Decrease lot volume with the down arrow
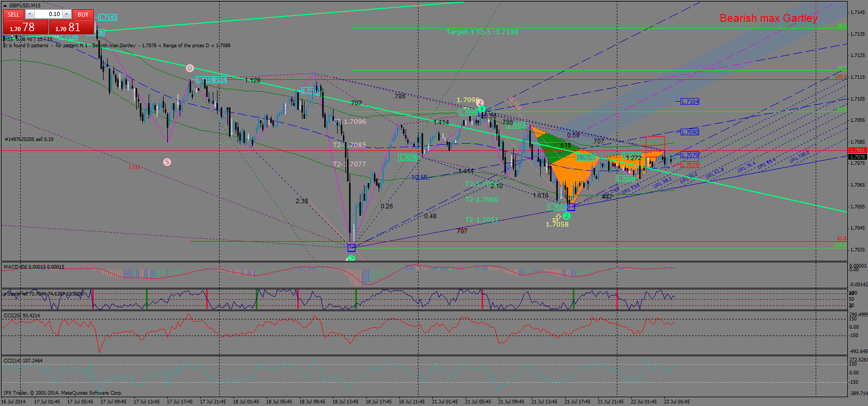 [x=29, y=15]
